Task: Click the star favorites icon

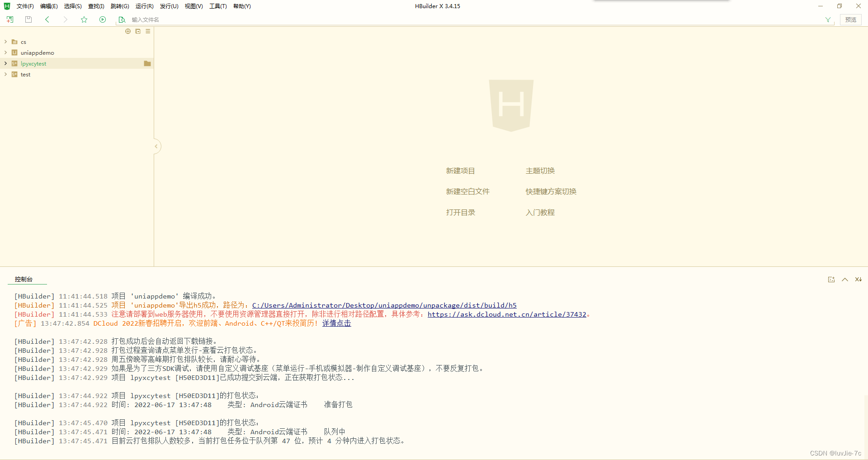Action: coord(84,19)
